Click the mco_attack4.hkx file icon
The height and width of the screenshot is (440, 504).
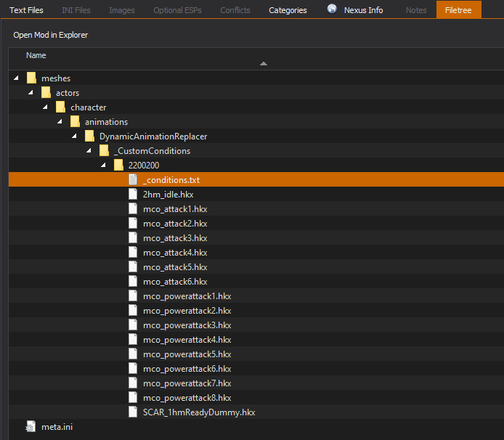[133, 252]
